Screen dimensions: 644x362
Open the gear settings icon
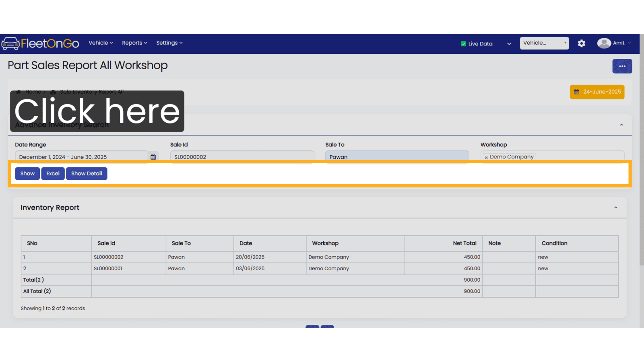coord(582,43)
